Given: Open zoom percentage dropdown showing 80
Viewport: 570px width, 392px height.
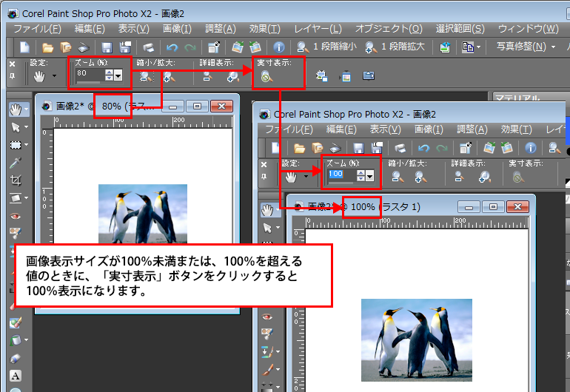Looking at the screenshot, I should 118,75.
